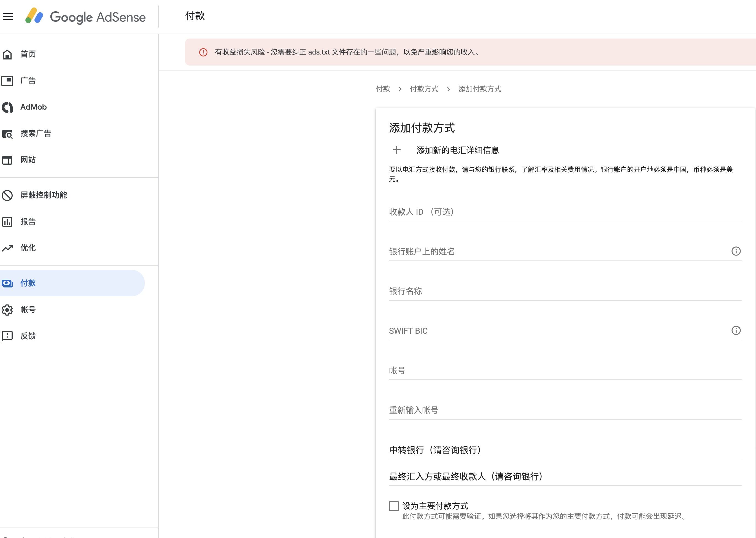Click the plus icon beside 添加新的电汇详细信息

(x=396, y=150)
